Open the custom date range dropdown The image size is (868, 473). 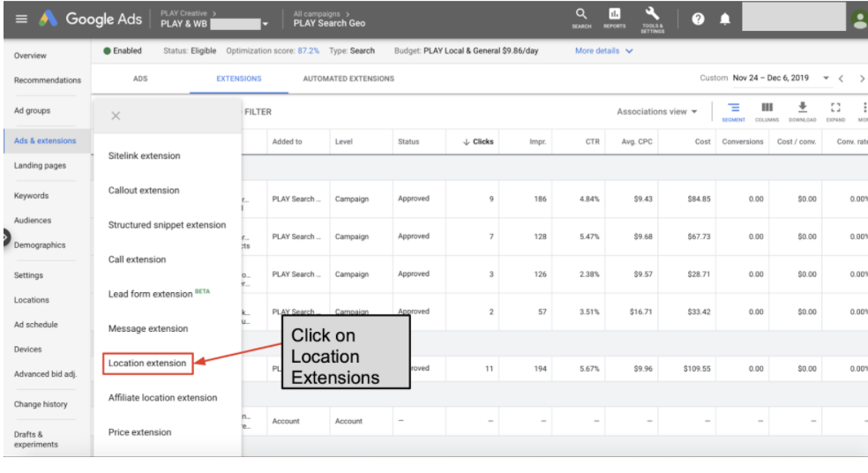pos(826,78)
